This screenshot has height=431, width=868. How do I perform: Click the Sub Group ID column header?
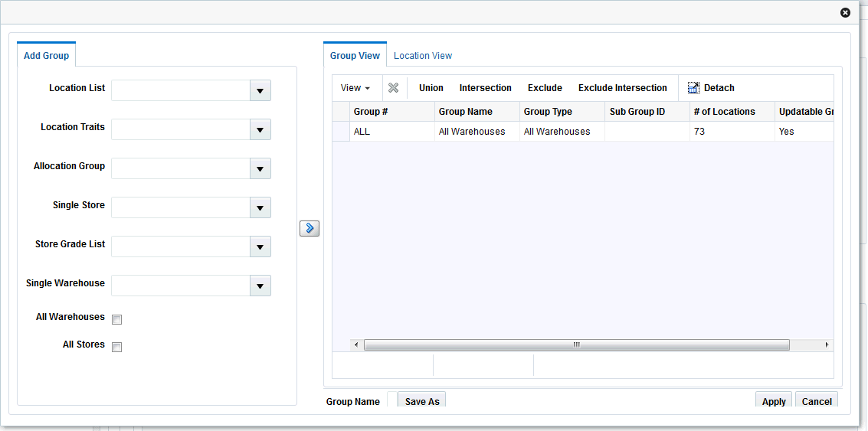pyautogui.click(x=647, y=112)
